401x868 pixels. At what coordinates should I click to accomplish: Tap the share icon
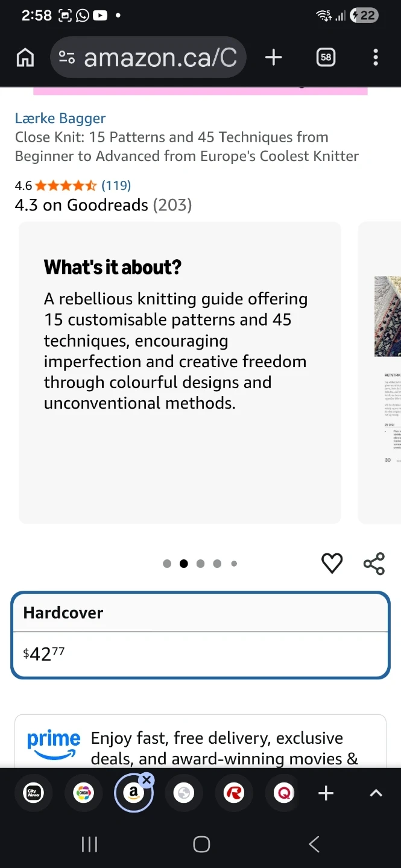coord(374,564)
